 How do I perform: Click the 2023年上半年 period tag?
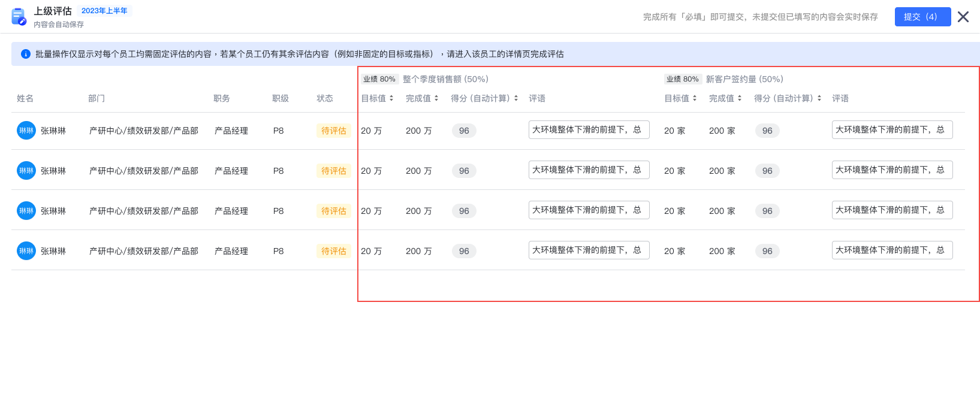click(104, 11)
